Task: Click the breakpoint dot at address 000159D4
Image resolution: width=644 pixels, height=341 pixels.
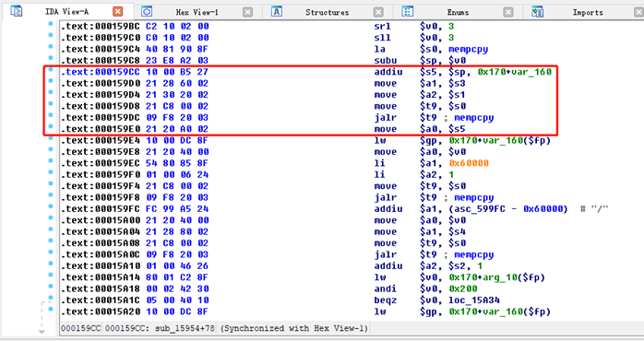Action: [51, 92]
